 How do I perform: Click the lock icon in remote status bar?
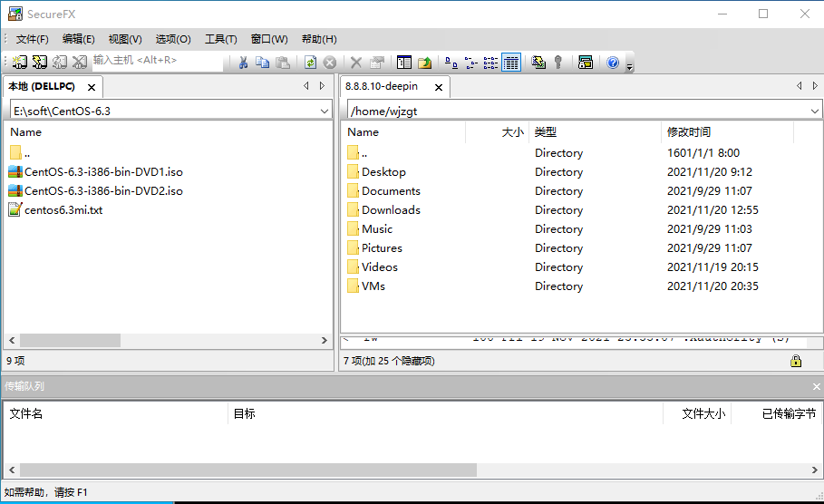796,361
